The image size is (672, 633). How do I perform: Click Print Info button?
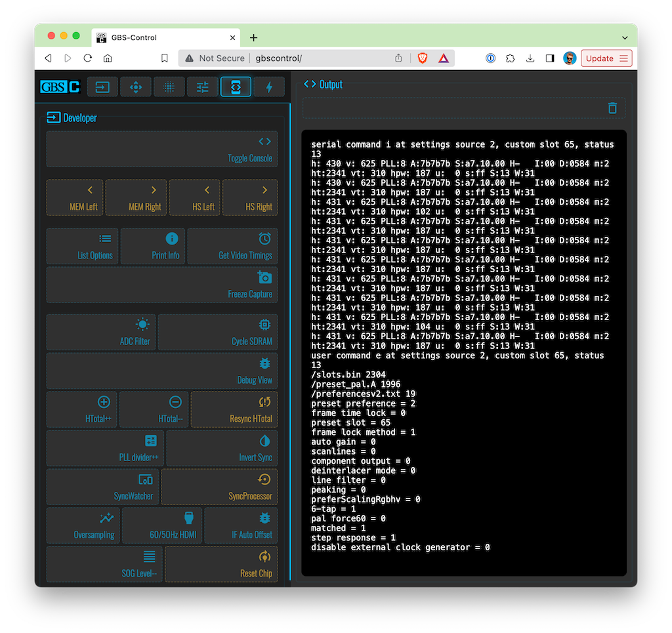[153, 246]
